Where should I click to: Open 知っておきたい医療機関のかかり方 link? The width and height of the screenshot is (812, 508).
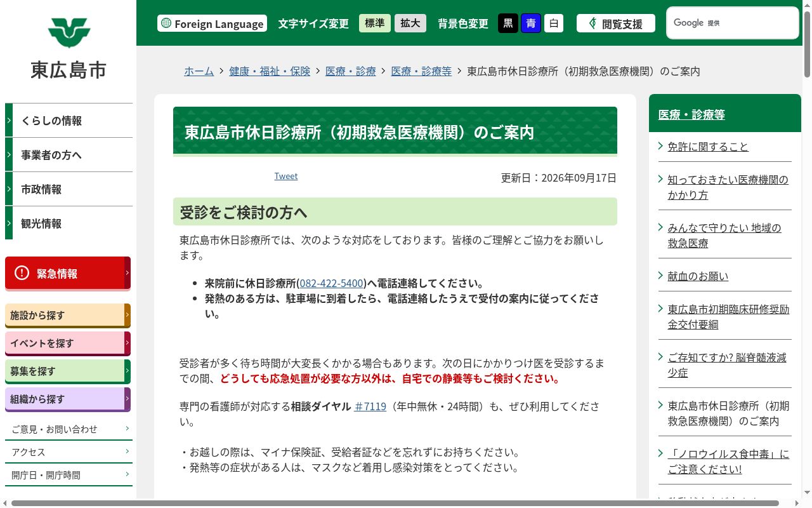click(728, 187)
